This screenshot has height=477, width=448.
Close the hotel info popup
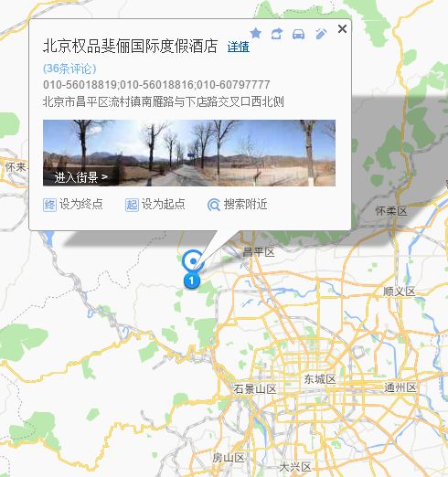point(342,29)
